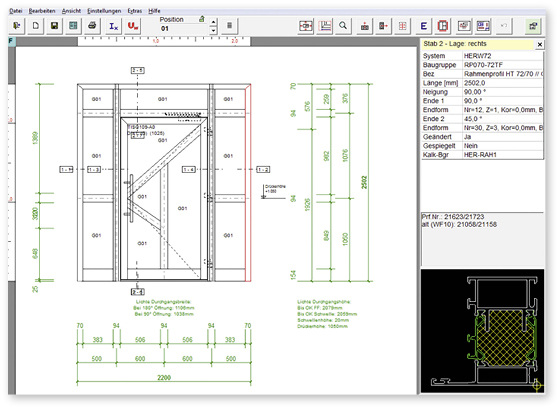The image size is (560, 409).
Task: Open the Datei menu
Action: [x=16, y=11]
